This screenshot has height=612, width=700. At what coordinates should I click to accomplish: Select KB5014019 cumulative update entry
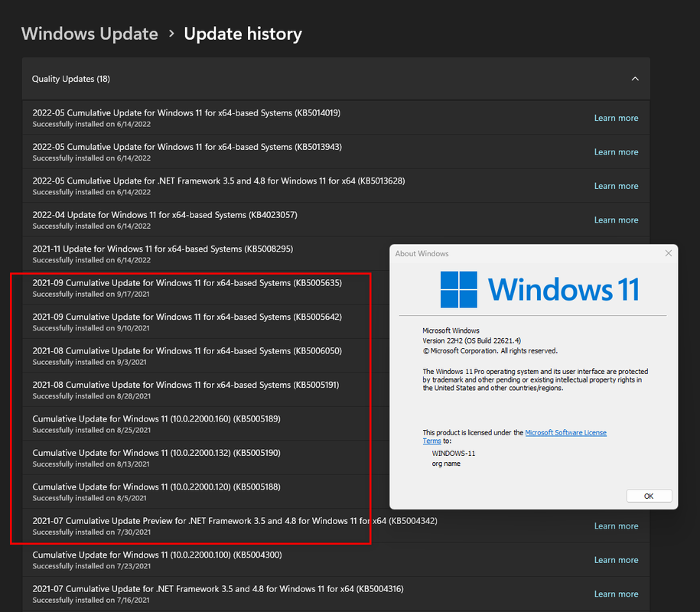336,118
